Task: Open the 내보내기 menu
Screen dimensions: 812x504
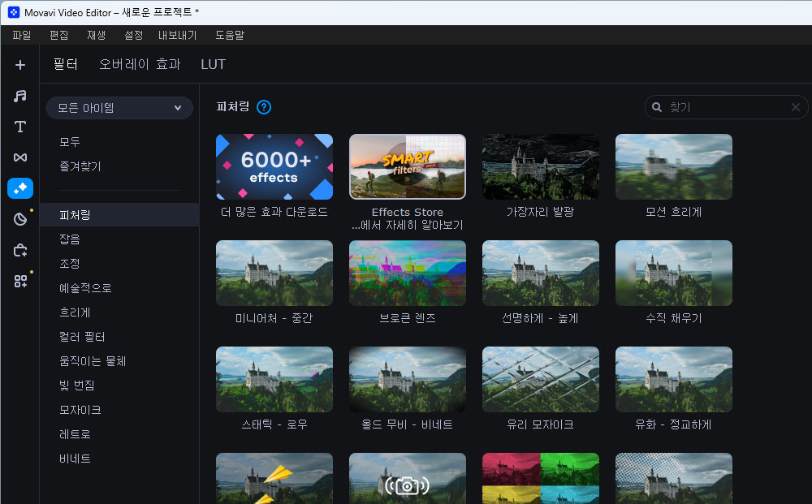Action: pos(178,35)
